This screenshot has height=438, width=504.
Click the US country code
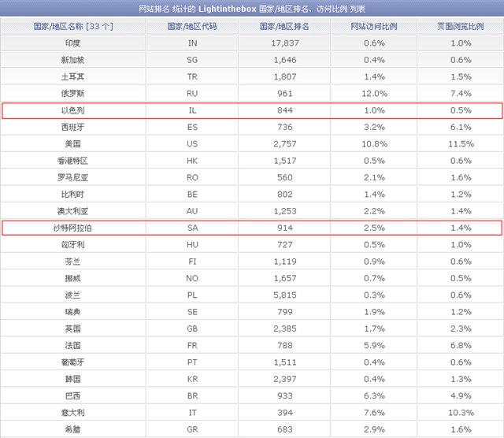[192, 143]
